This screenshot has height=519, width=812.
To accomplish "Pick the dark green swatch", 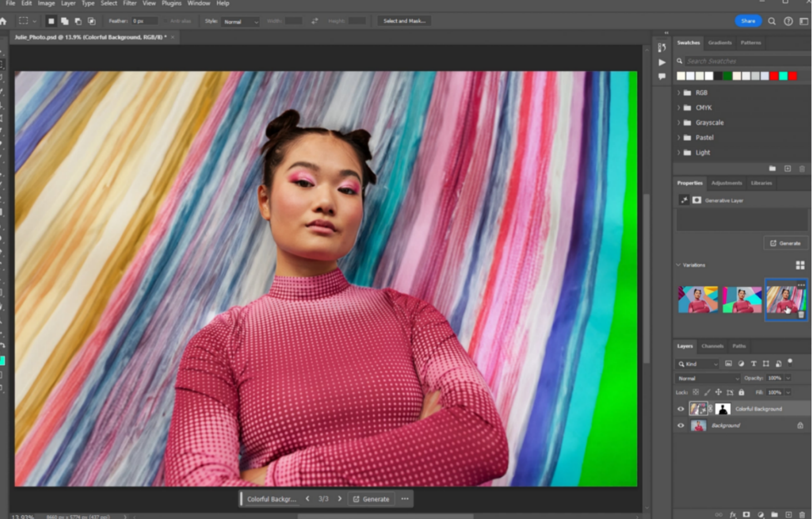I will coord(727,76).
